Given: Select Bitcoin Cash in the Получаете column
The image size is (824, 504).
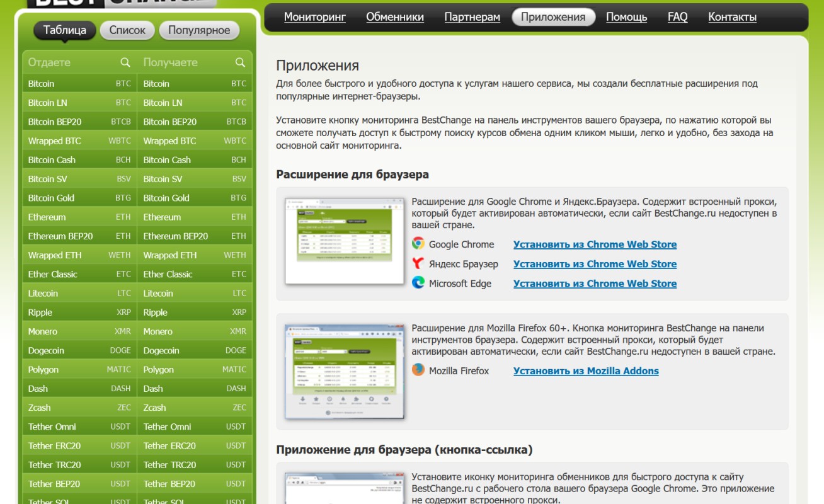Looking at the screenshot, I should point(195,159).
